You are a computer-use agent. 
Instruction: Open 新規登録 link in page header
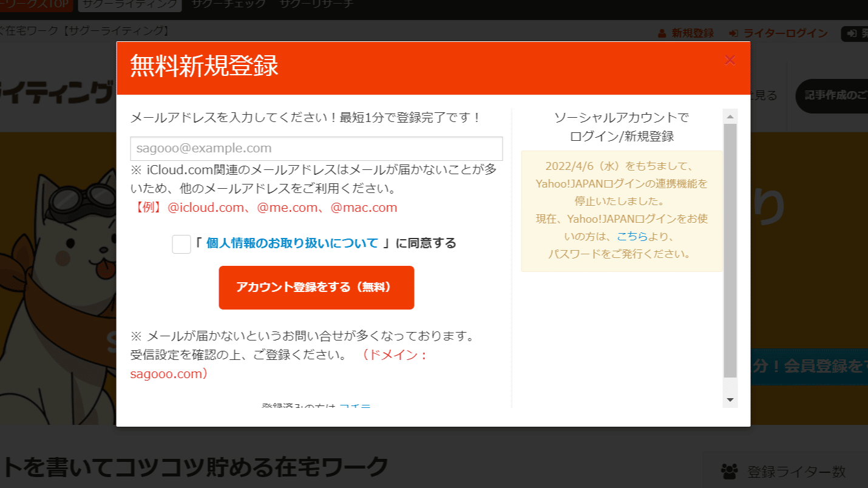point(693,33)
